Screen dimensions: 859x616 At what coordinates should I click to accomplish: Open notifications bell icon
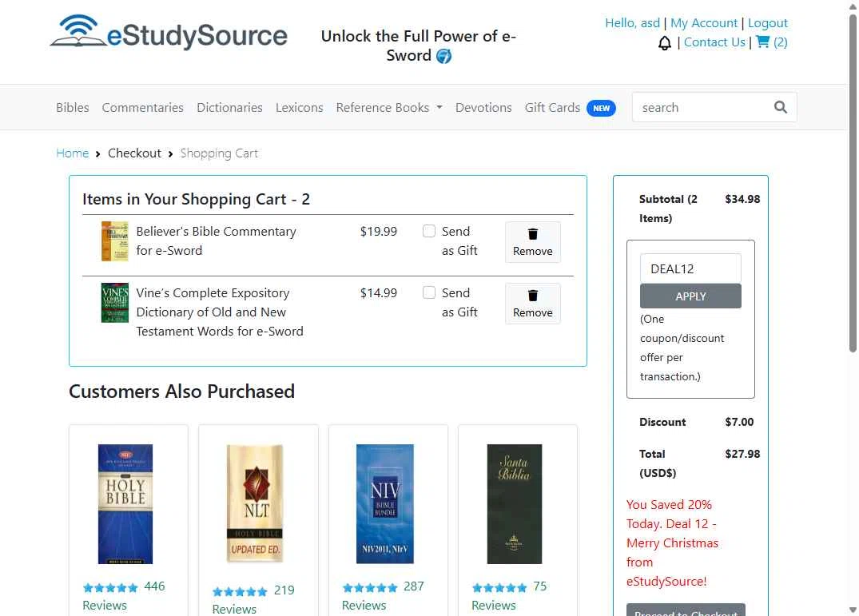[664, 42]
